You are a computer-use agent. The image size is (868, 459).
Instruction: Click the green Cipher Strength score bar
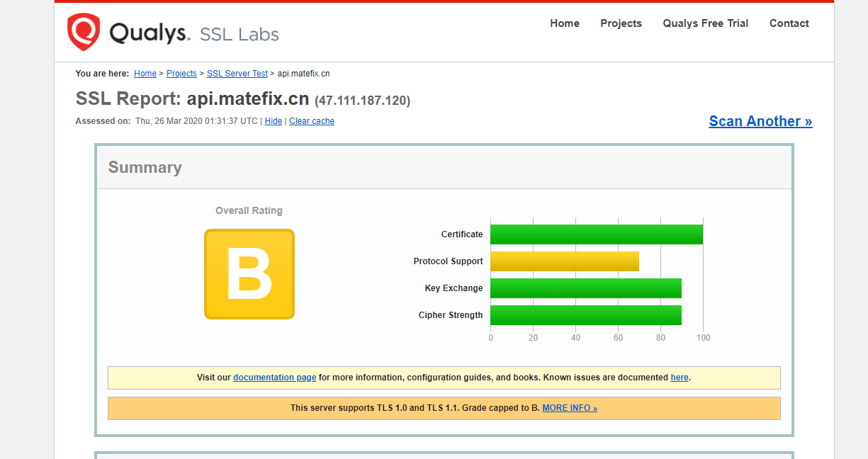click(586, 315)
